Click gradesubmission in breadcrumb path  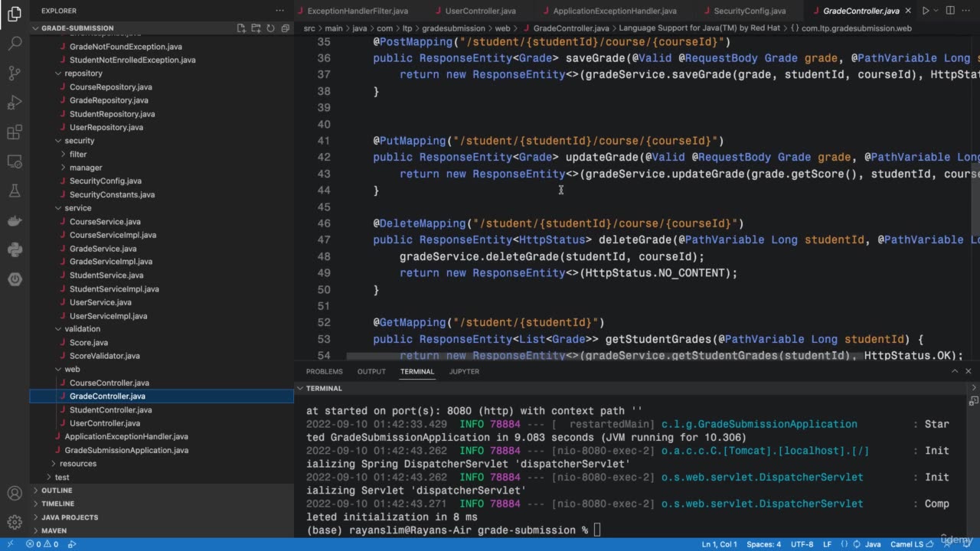click(x=453, y=28)
